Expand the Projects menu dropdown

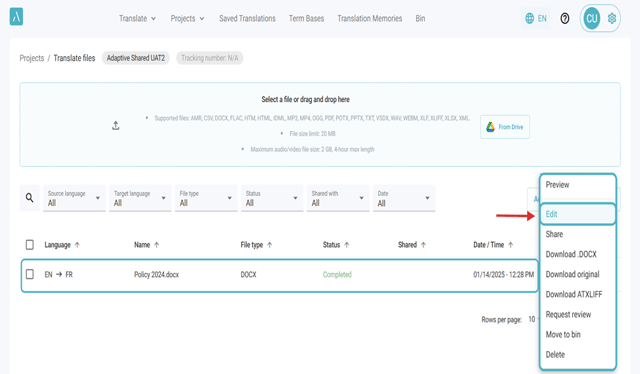point(187,18)
